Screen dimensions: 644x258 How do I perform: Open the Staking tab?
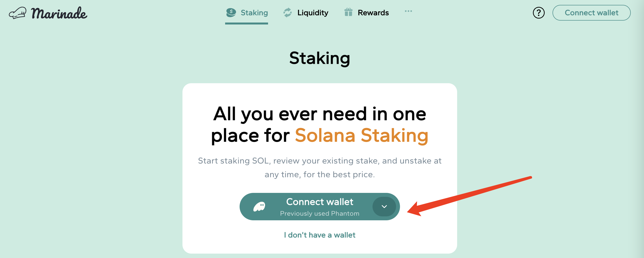click(x=254, y=12)
